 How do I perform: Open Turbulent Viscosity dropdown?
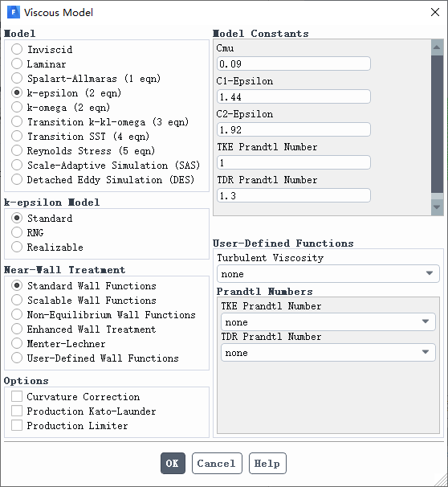pyautogui.click(x=328, y=273)
